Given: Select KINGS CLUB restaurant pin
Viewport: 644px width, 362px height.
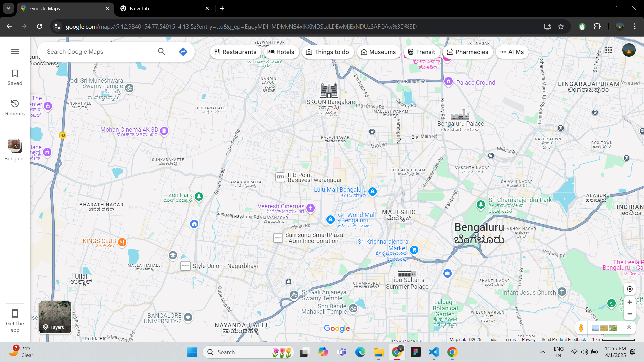Looking at the screenshot, I should 122,242.
